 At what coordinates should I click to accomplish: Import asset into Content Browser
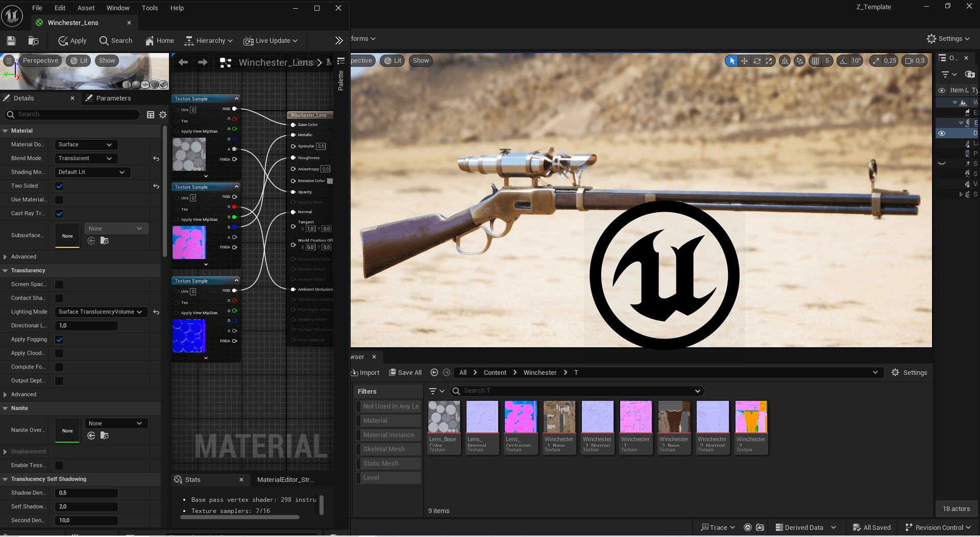pos(365,373)
